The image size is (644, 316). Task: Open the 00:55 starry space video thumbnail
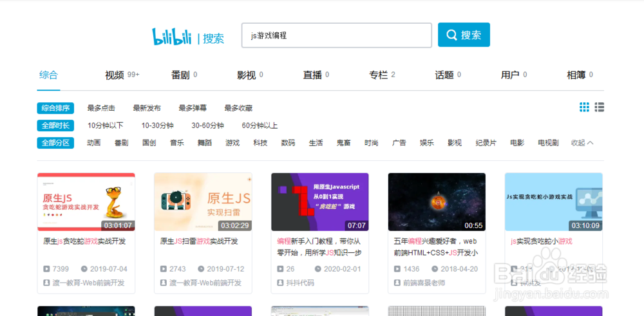point(437,202)
